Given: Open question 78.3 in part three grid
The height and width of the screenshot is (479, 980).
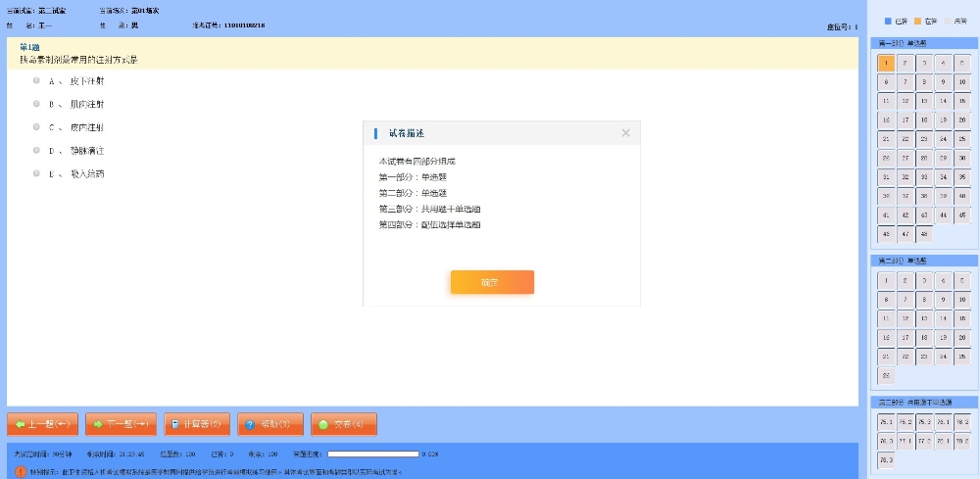Looking at the screenshot, I should click(x=886, y=458).
